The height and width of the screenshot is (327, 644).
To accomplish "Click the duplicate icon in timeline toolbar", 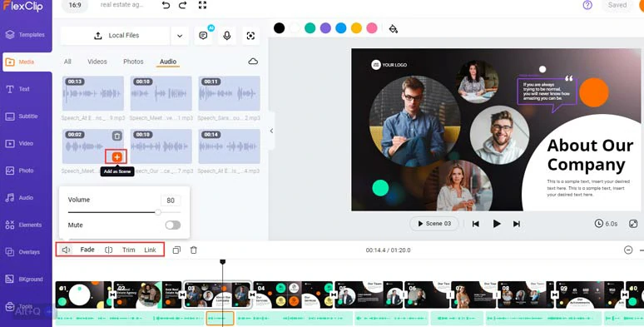I will coord(176,250).
